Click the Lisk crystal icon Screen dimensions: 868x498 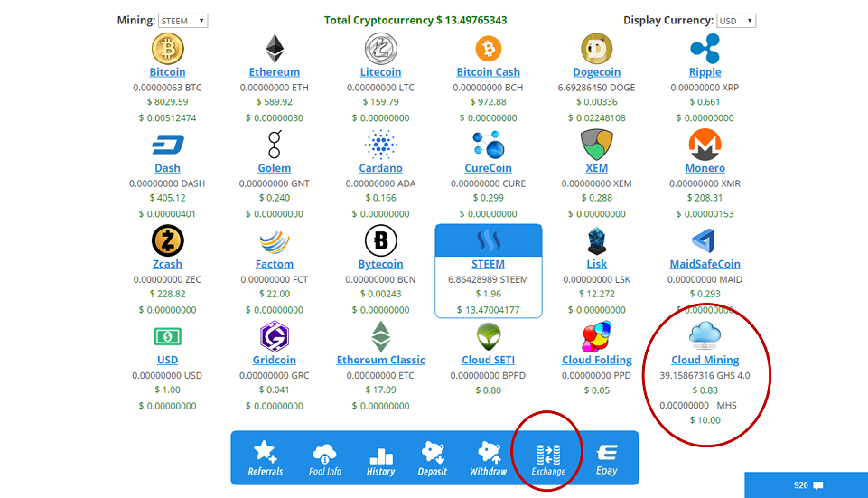coord(597,241)
